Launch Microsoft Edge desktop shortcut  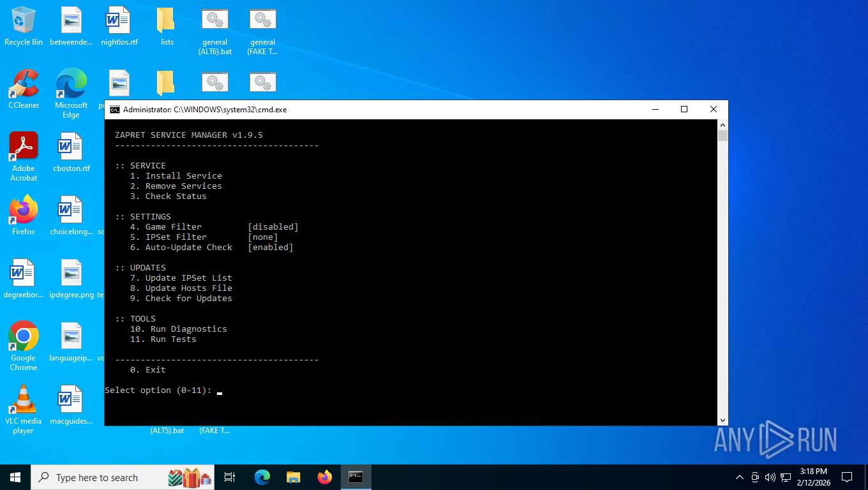[71, 94]
